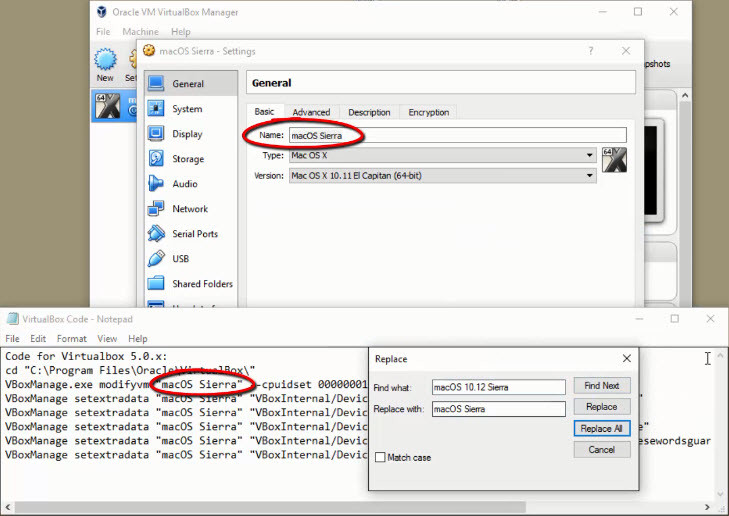Minimize the VirtualBox Manager window
The image size is (729, 516).
tap(603, 12)
